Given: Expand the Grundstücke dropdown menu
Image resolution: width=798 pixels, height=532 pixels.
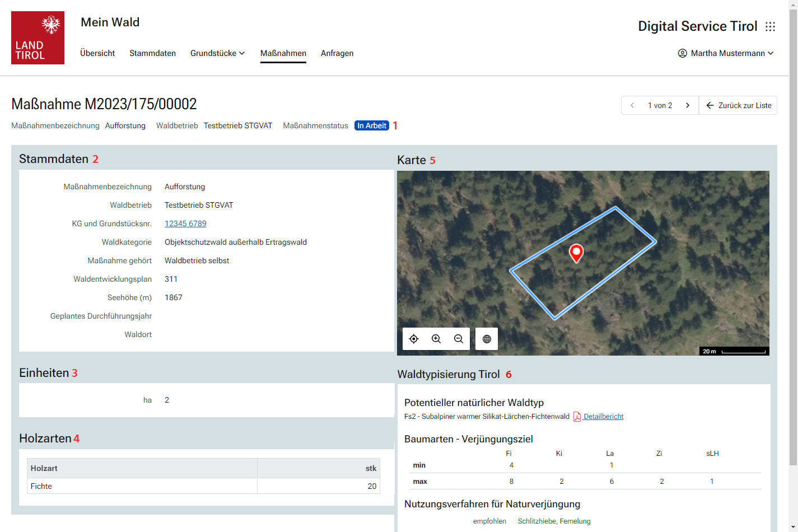Looking at the screenshot, I should click(x=217, y=53).
